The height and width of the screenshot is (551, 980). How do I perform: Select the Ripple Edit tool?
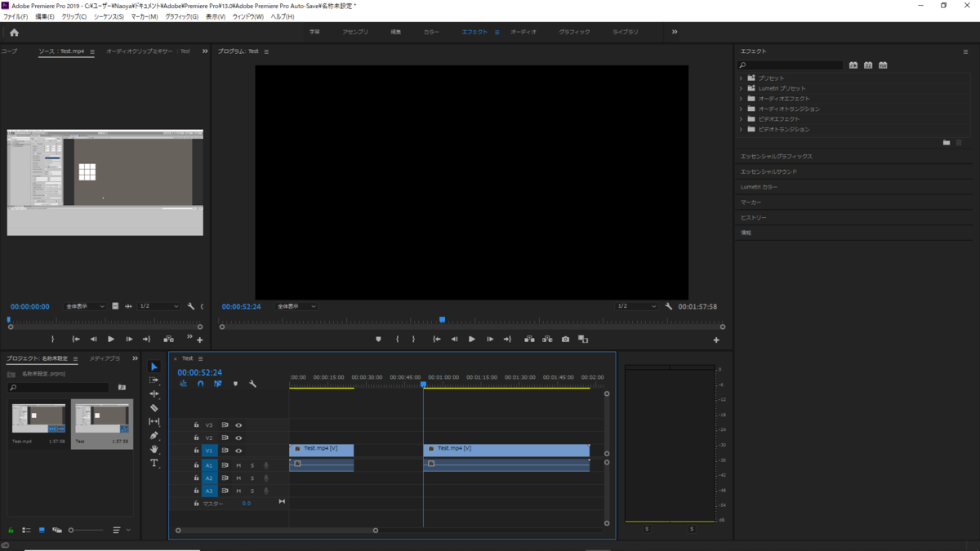154,394
